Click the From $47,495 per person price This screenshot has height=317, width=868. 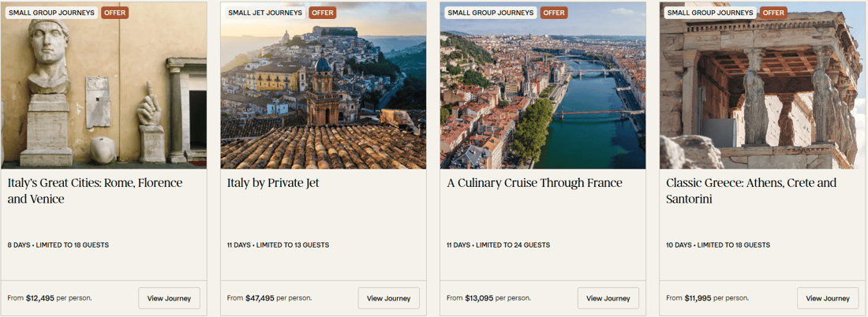[x=269, y=298]
